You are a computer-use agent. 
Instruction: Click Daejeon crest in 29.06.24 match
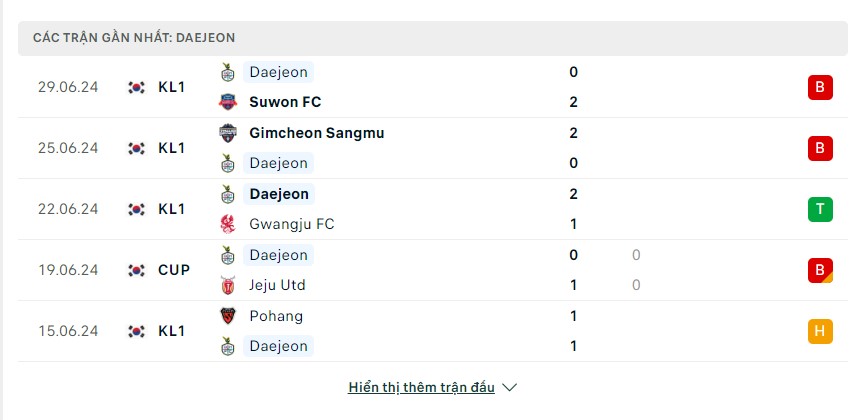click(228, 72)
